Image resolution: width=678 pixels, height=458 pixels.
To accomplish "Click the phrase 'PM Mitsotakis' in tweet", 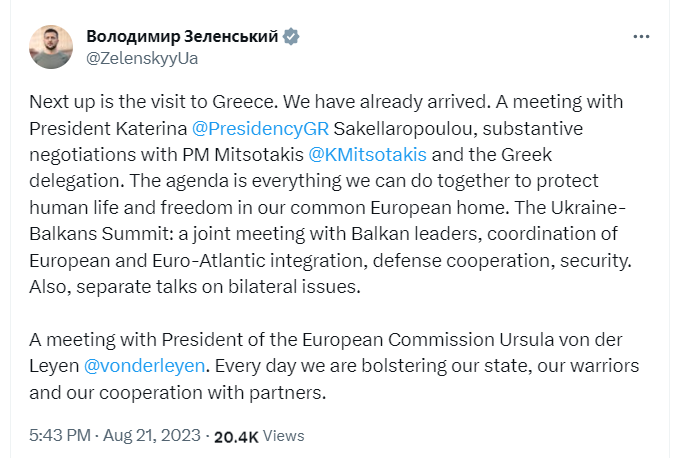I will pos(243,154).
